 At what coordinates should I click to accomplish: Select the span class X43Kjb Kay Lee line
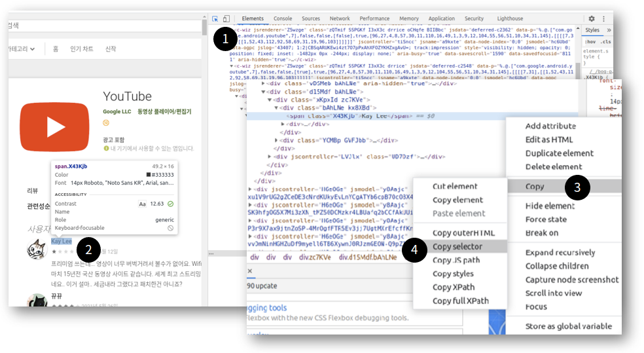tap(412, 116)
